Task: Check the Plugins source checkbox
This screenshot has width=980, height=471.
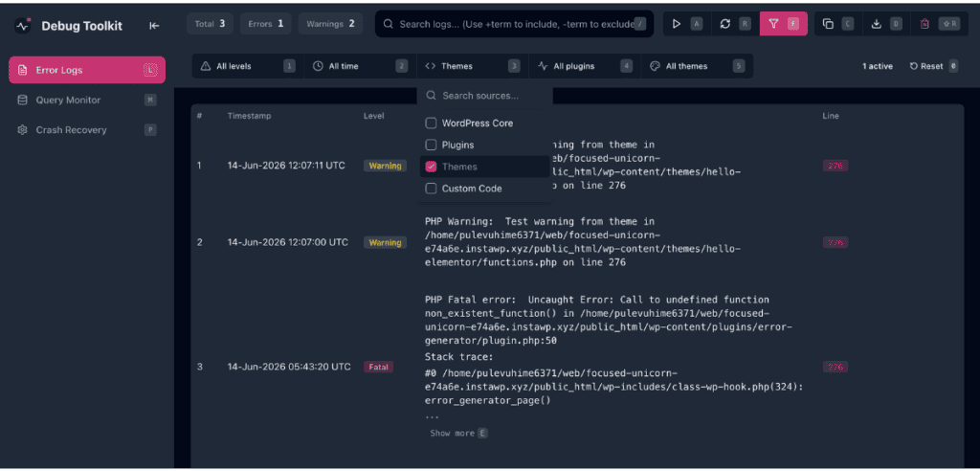Action: click(431, 146)
